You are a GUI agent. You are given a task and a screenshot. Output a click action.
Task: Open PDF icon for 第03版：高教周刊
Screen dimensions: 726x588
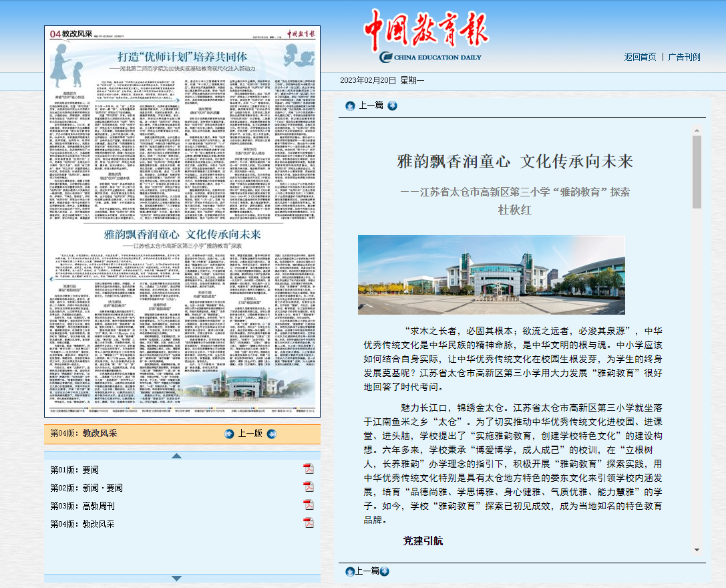tap(309, 504)
